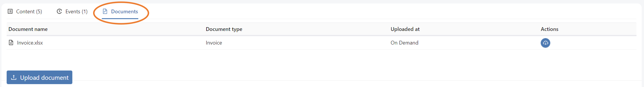Viewport: 644px width, 87px height.
Task: Click the On Demand upload status
Action: click(404, 43)
